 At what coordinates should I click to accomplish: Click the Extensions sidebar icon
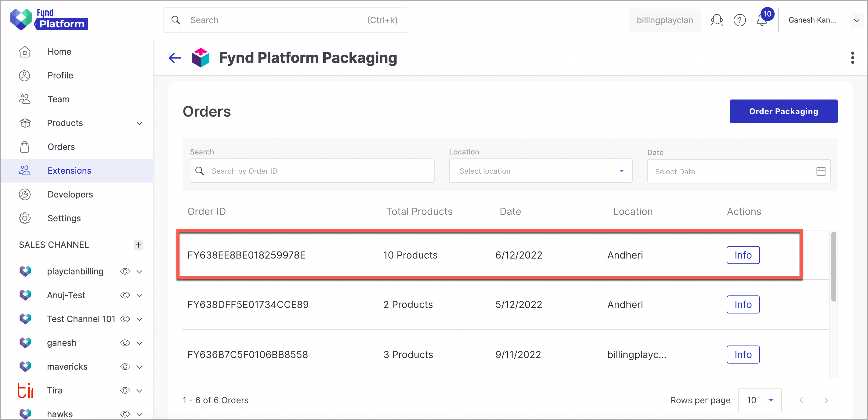25,171
